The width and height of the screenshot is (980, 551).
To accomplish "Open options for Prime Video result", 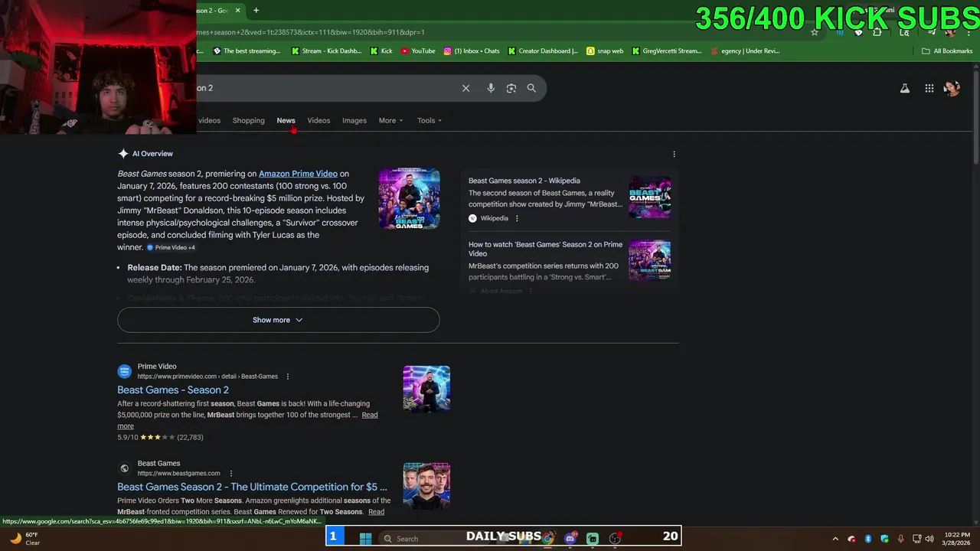I will coord(288,377).
